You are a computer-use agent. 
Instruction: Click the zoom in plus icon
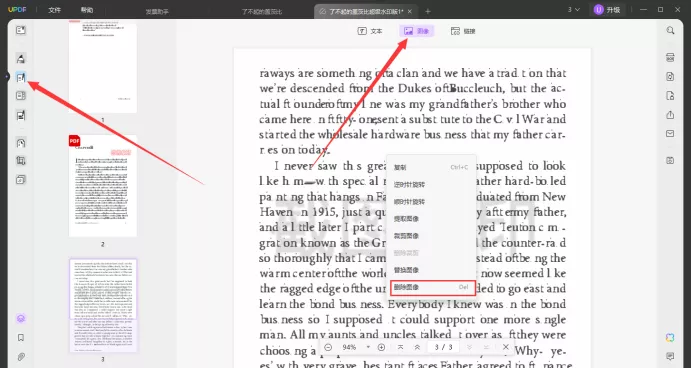[382, 347]
